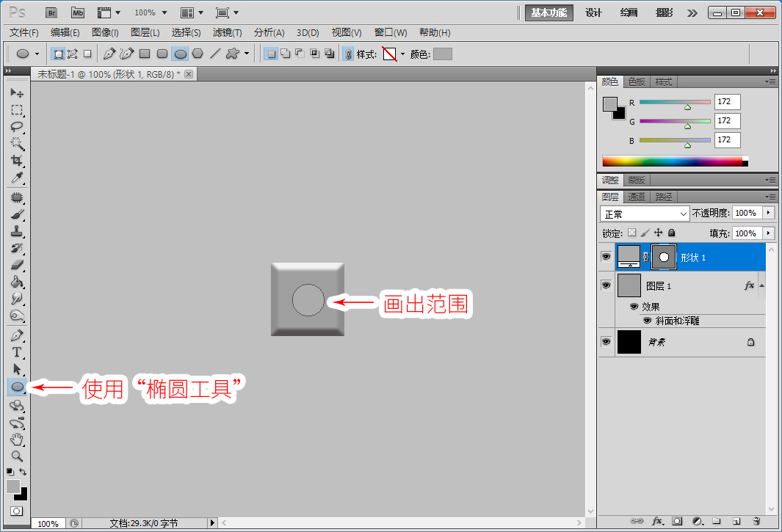782x532 pixels.
Task: Switch to 绘画 workspace
Action: point(629,13)
